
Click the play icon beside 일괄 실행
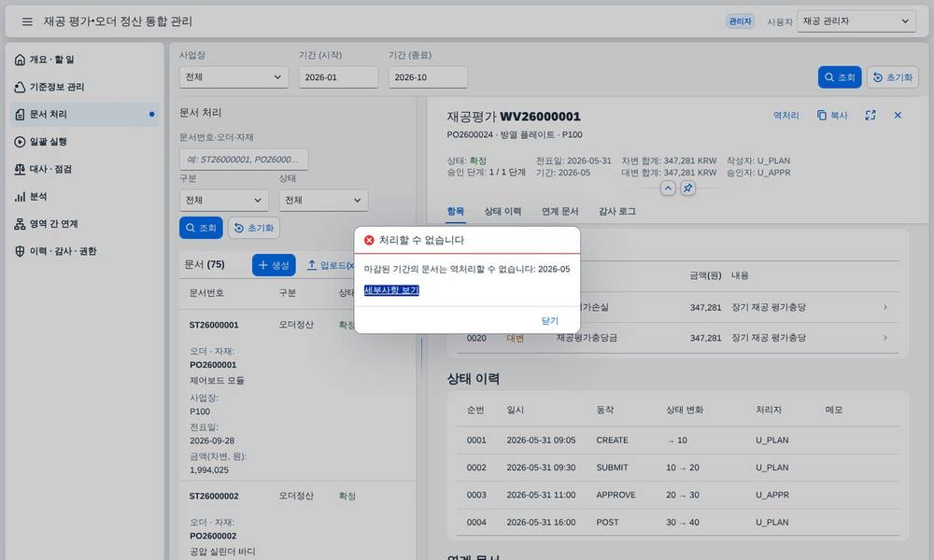point(20,142)
